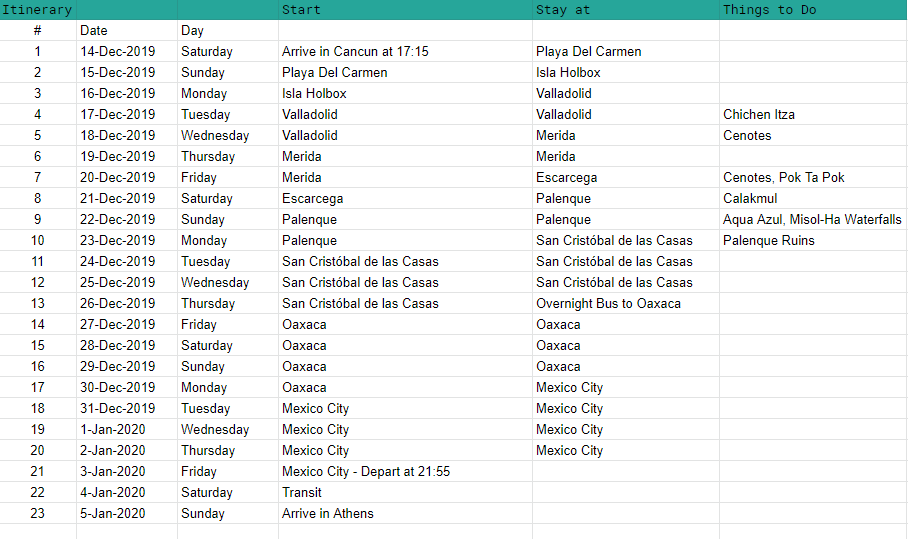Select the "Date" subheader cell
The image size is (908, 539).
[x=94, y=31]
